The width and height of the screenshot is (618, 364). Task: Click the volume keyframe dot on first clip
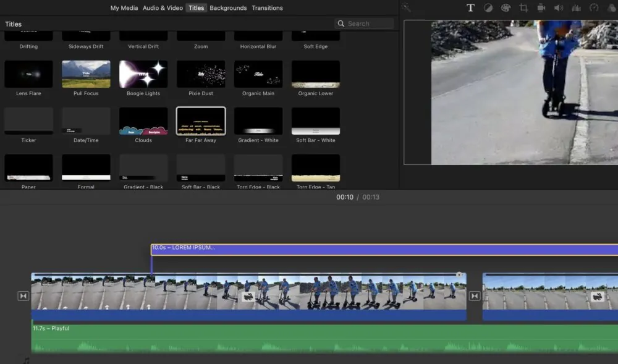pos(459,274)
